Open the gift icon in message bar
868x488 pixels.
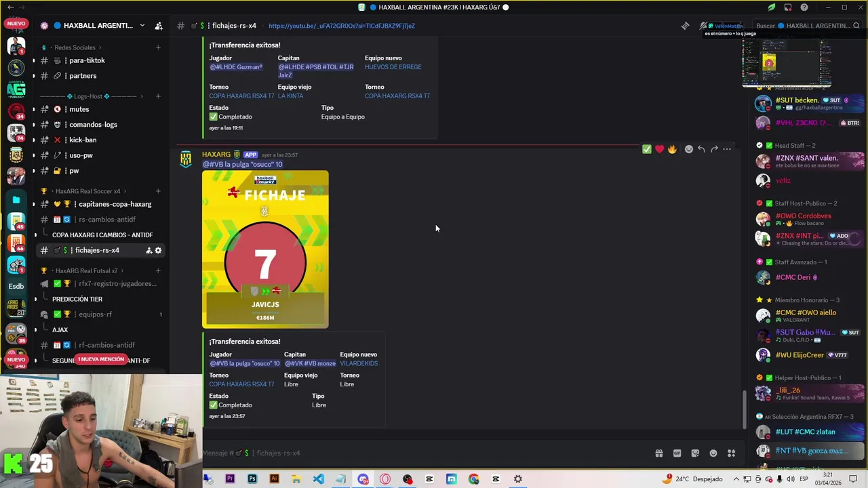click(658, 453)
